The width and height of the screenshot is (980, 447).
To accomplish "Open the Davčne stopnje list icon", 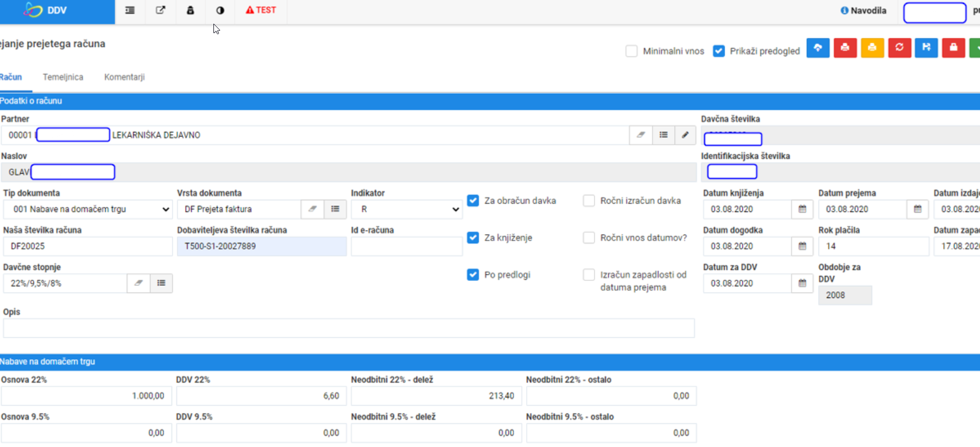I will point(161,283).
